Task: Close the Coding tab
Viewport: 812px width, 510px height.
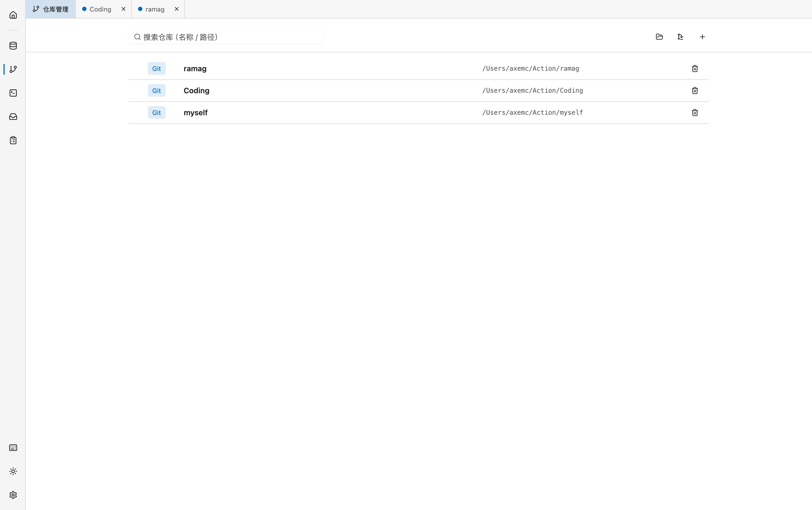Action: point(123,9)
